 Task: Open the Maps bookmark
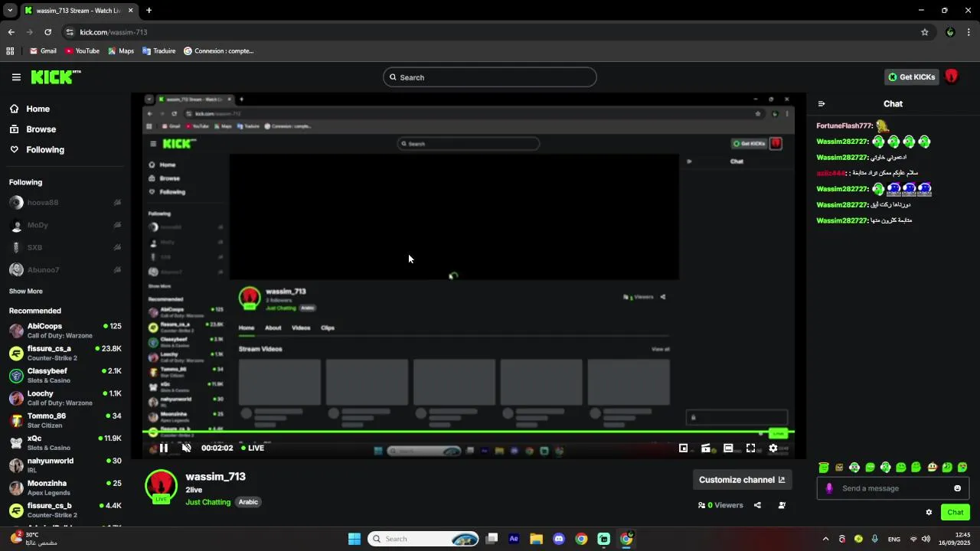(121, 51)
